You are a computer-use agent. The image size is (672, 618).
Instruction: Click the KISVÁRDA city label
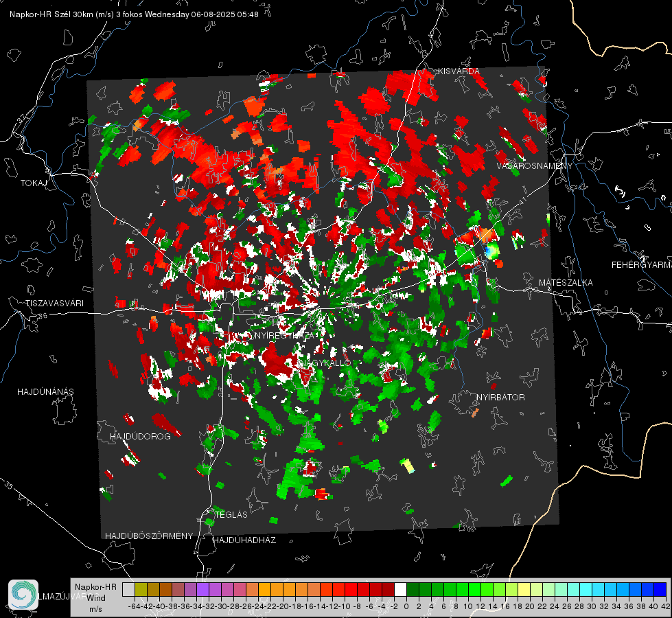click(x=459, y=71)
